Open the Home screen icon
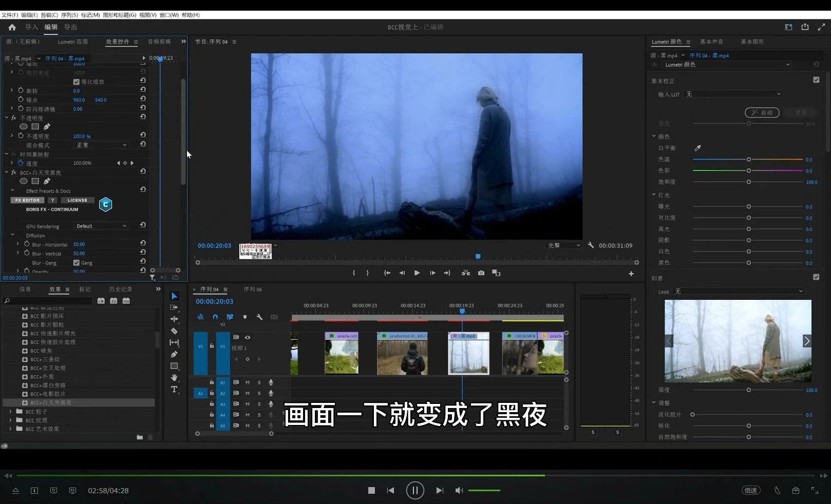Viewport: 831px width, 504px height. pos(12,27)
